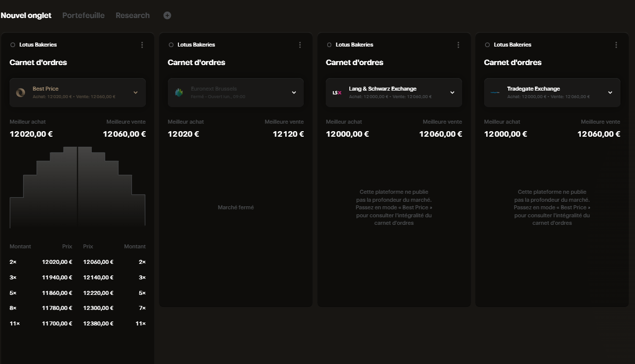The image size is (635, 364).
Task: Click Euronext Brussels logo icon
Action: coord(179,92)
